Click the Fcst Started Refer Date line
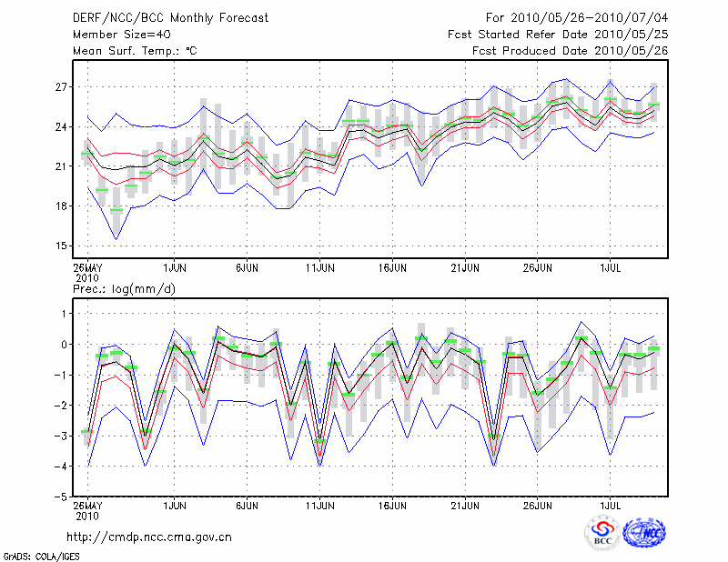Viewport: 728px width, 562px height. (558, 35)
